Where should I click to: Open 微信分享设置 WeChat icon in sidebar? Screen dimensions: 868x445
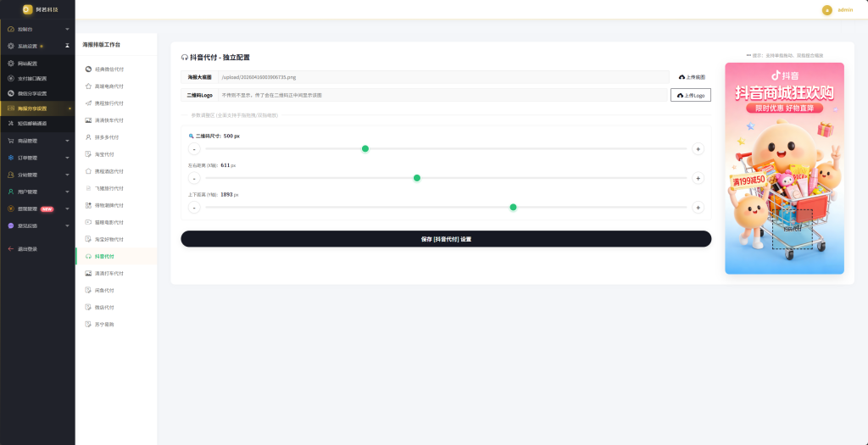point(11,93)
